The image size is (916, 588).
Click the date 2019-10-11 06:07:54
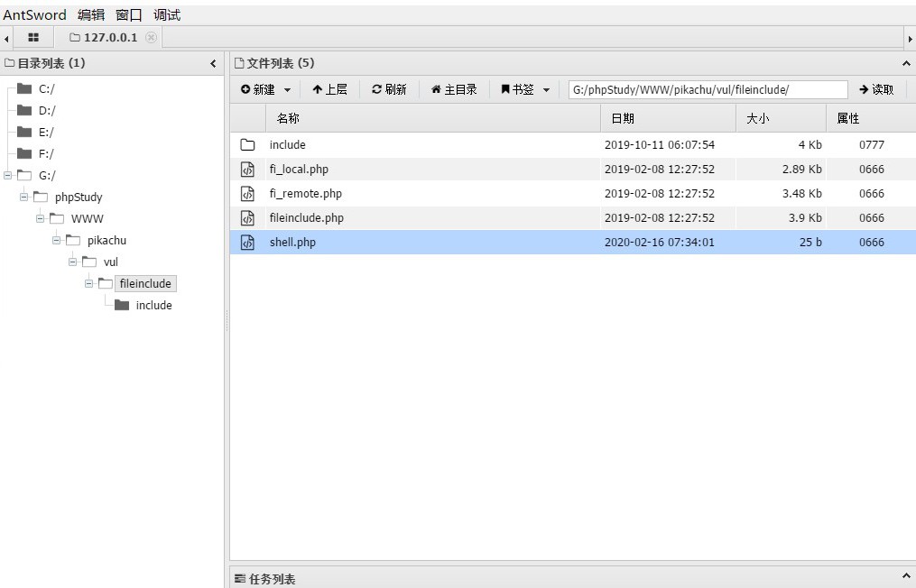[x=659, y=144]
